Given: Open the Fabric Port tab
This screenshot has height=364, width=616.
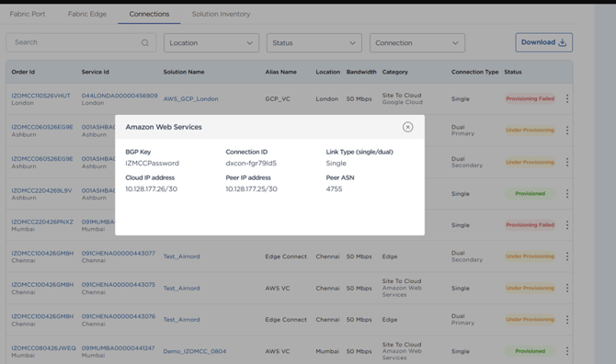Looking at the screenshot, I should tap(28, 14).
